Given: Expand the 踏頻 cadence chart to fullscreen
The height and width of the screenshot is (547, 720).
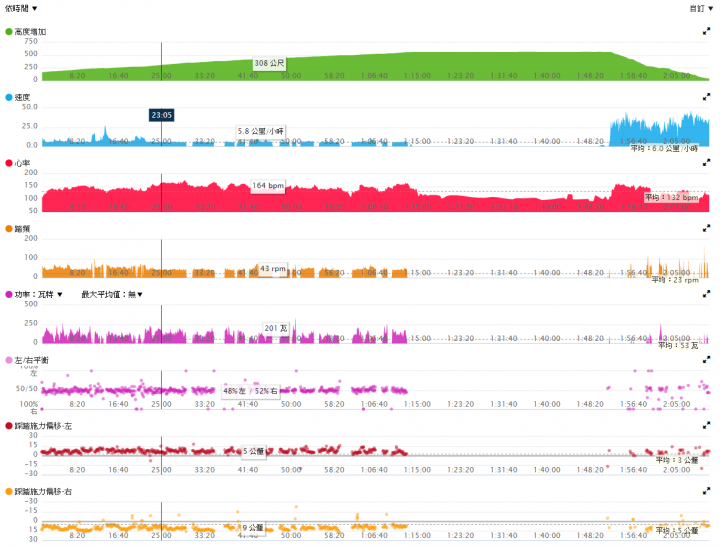Looking at the screenshot, I should [706, 228].
